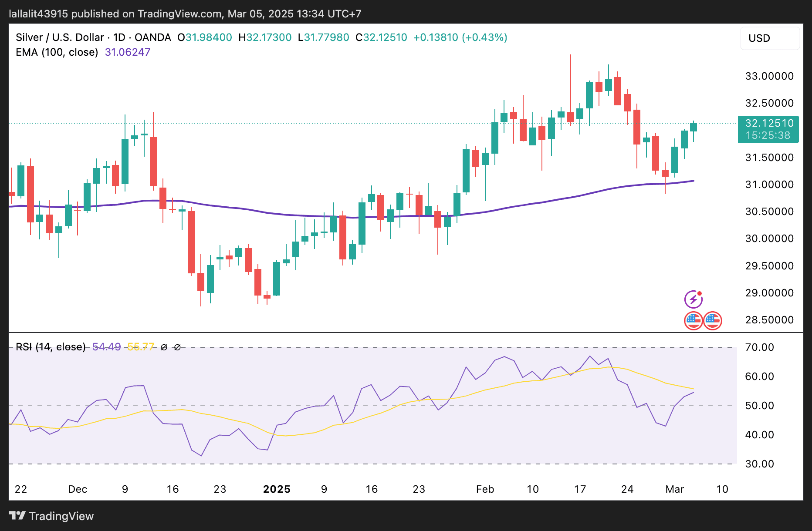The height and width of the screenshot is (531, 812).
Task: Click the second empty-set icon in the RSI row
Action: (x=177, y=347)
